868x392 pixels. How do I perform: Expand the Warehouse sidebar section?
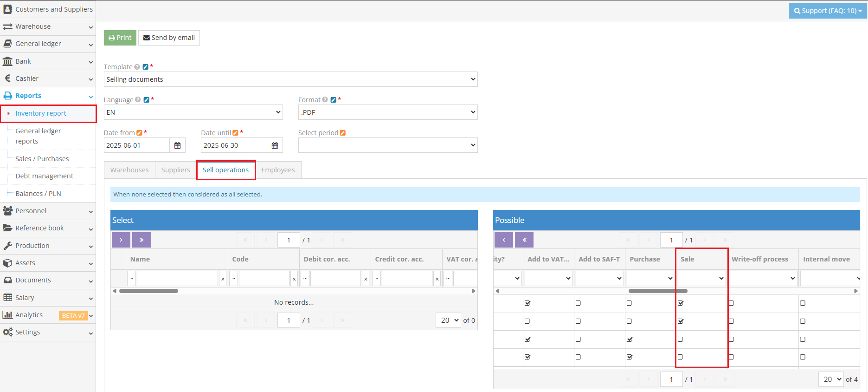point(48,26)
